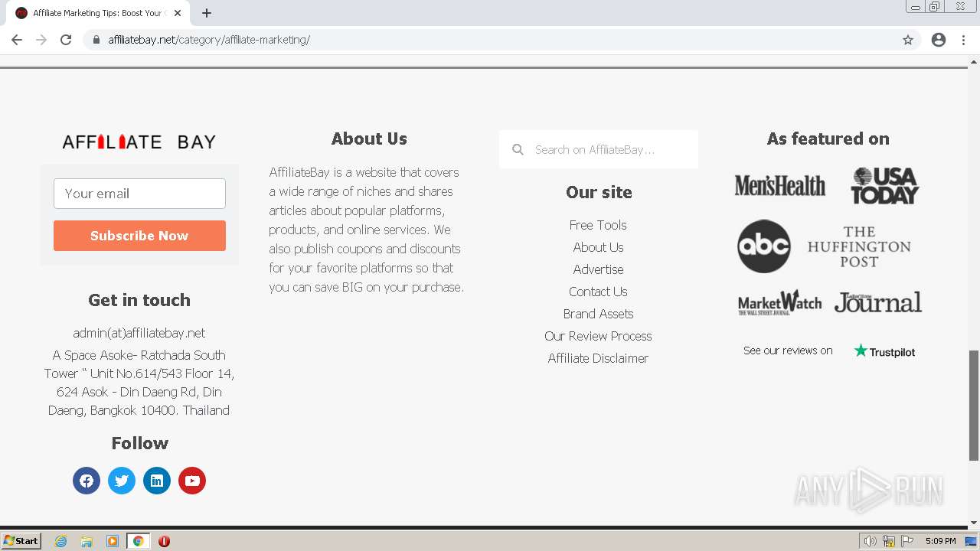Open the Windows Start menu
This screenshot has width=980, height=551.
(21, 541)
